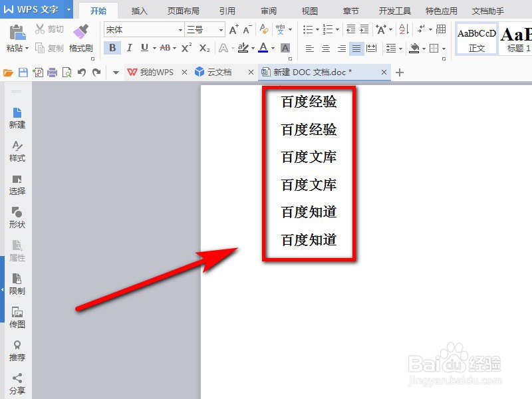Click the export to PDF icon
532x399 pixels.
pyautogui.click(x=38, y=72)
